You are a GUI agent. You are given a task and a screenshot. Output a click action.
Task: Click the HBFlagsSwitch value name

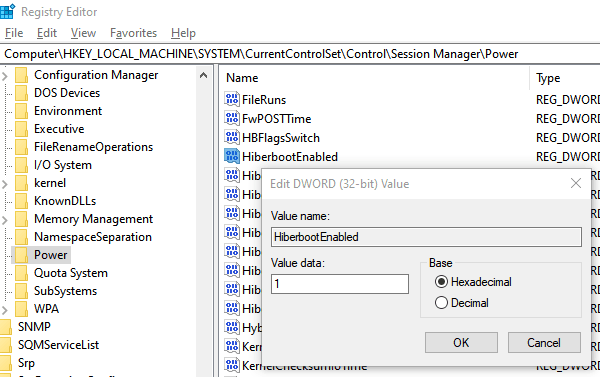coord(281,138)
